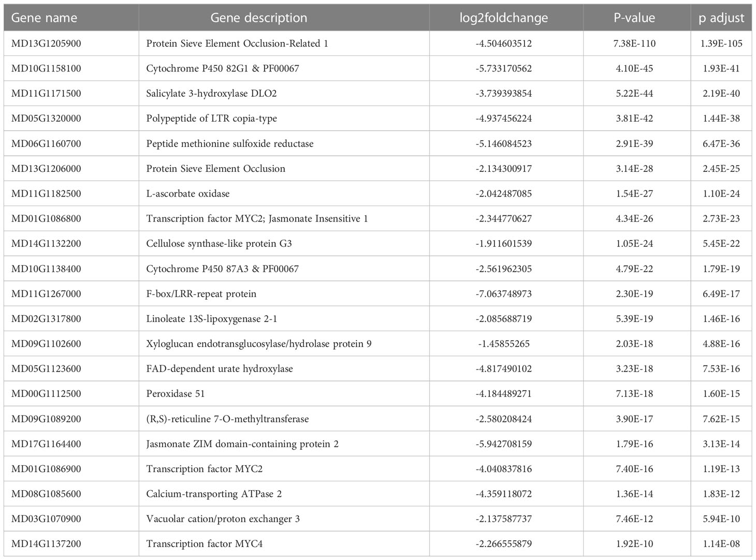Image resolution: width=756 pixels, height=560 pixels.
Task: Select gene name MD02G1317800
Action: coord(46,319)
